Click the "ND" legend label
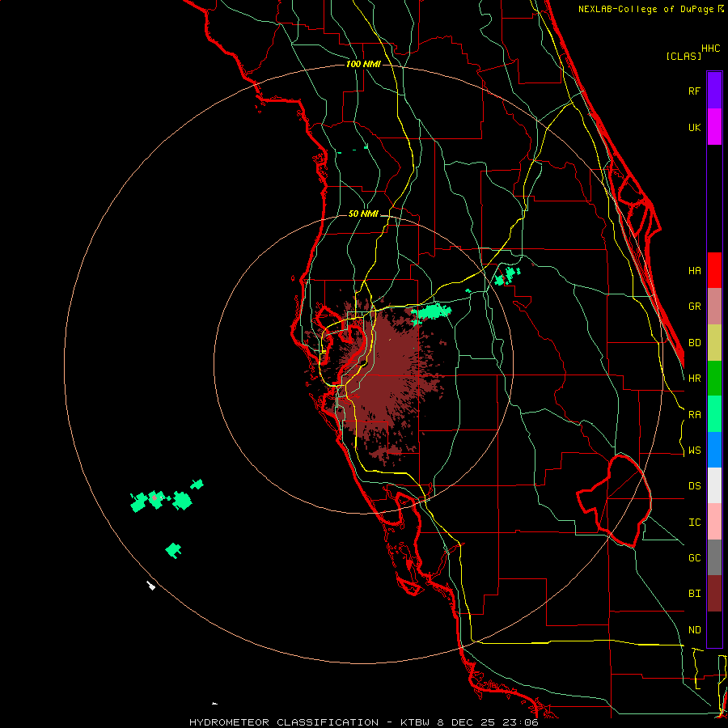 point(694,630)
